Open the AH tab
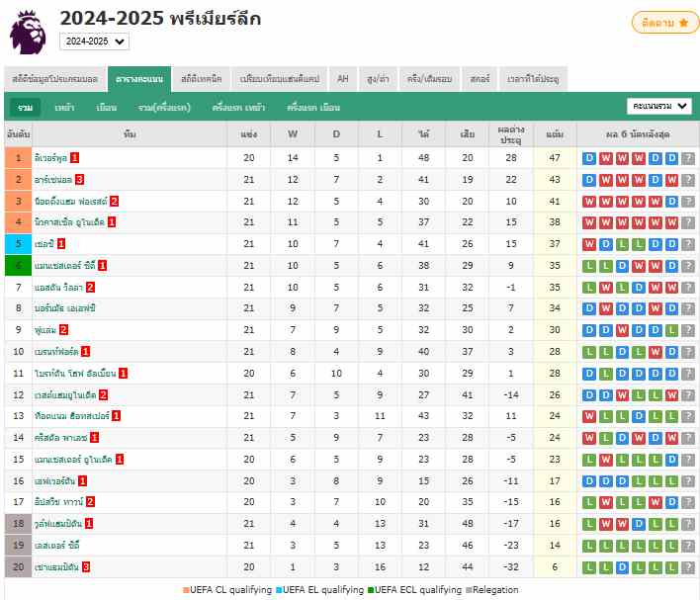This screenshot has height=600, width=700. (x=342, y=79)
